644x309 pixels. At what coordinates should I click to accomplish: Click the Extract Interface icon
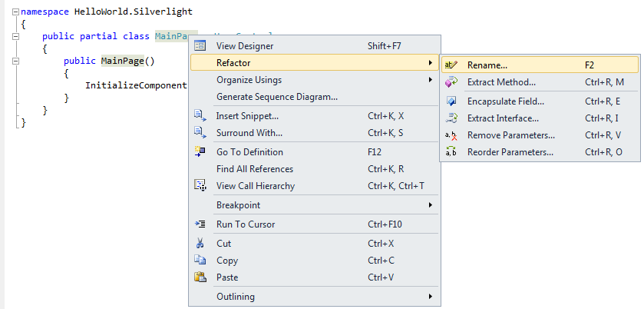451,118
